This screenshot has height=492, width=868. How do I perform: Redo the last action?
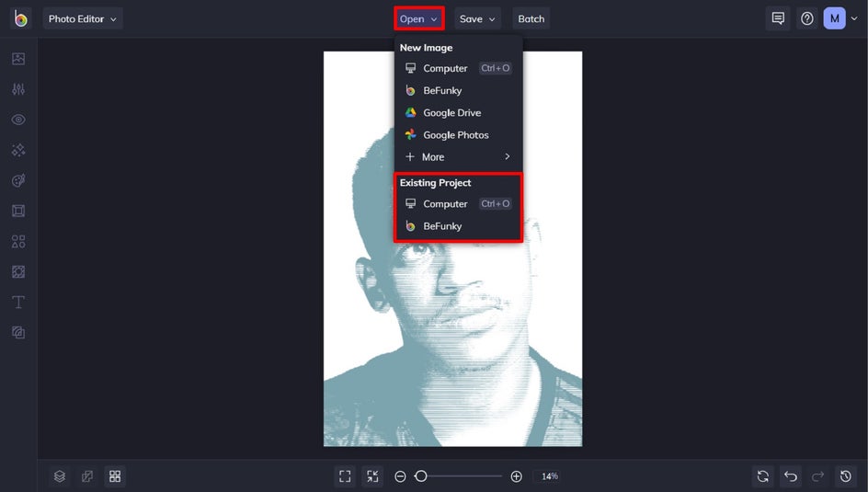click(818, 476)
